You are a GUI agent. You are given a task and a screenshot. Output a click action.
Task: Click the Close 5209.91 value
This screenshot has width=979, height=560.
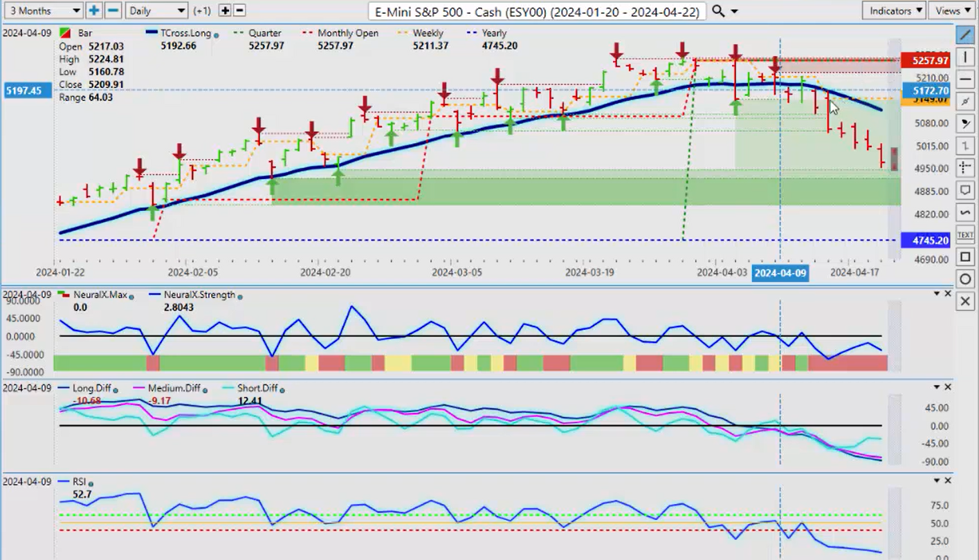(x=107, y=84)
